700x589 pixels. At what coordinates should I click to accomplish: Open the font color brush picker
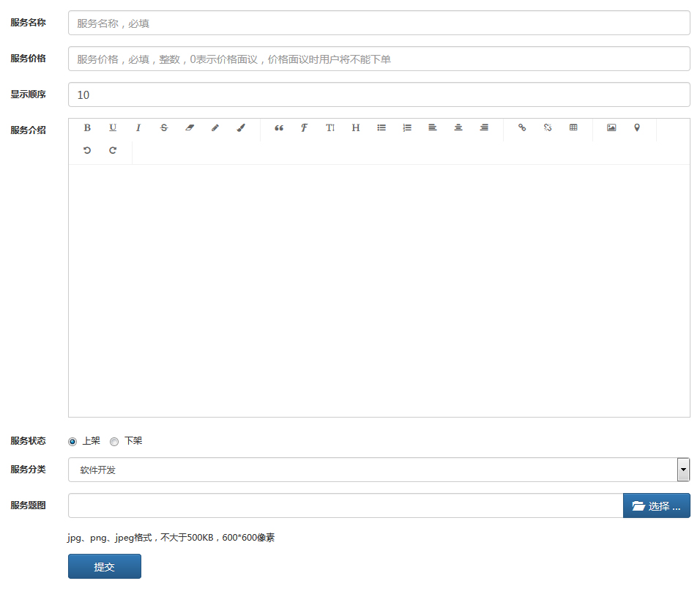pyautogui.click(x=241, y=127)
